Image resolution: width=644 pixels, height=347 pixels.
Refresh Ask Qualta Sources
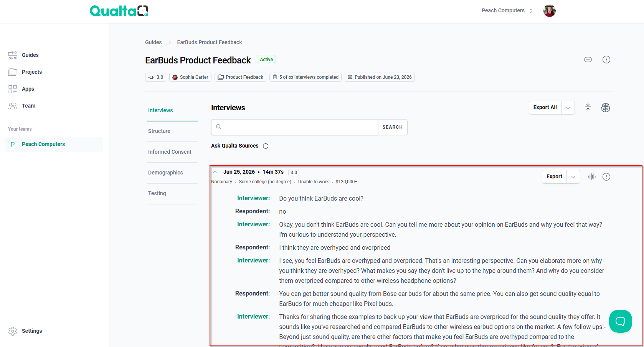(x=266, y=146)
